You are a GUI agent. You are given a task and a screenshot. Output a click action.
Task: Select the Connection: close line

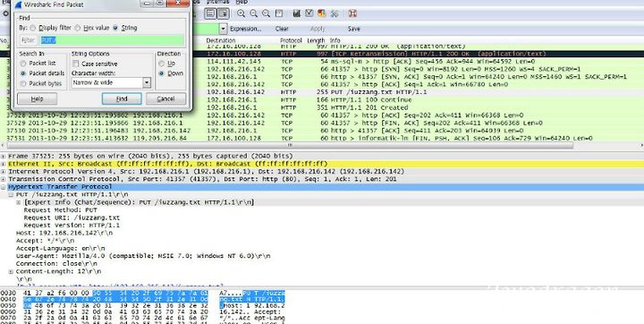(x=56, y=264)
